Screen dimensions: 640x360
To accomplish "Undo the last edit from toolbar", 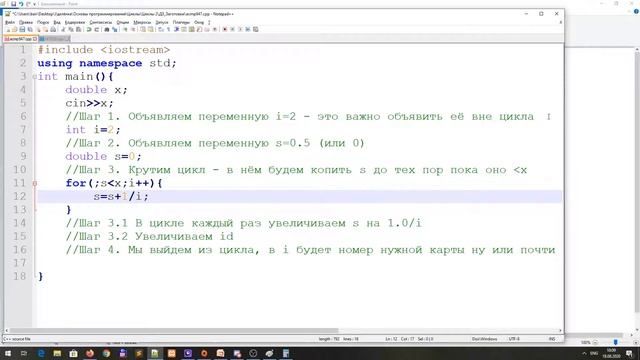I will [x=89, y=29].
